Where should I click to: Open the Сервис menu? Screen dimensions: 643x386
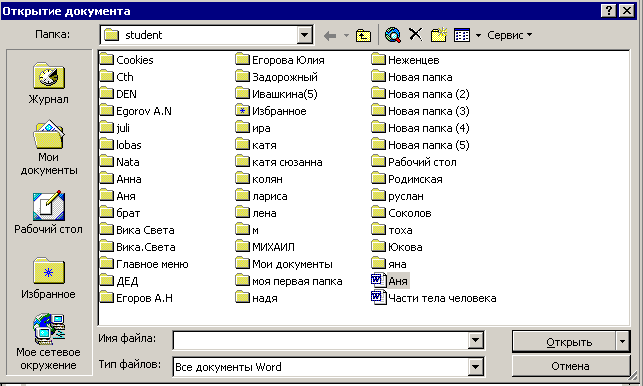509,35
